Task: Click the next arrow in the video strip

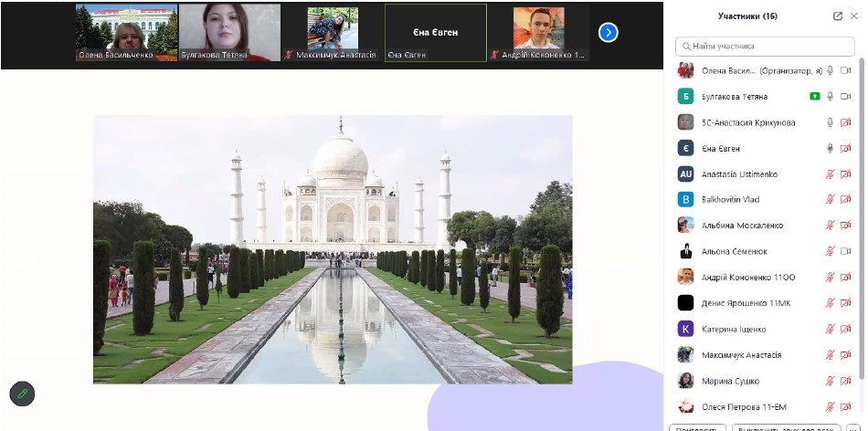Action: [609, 33]
